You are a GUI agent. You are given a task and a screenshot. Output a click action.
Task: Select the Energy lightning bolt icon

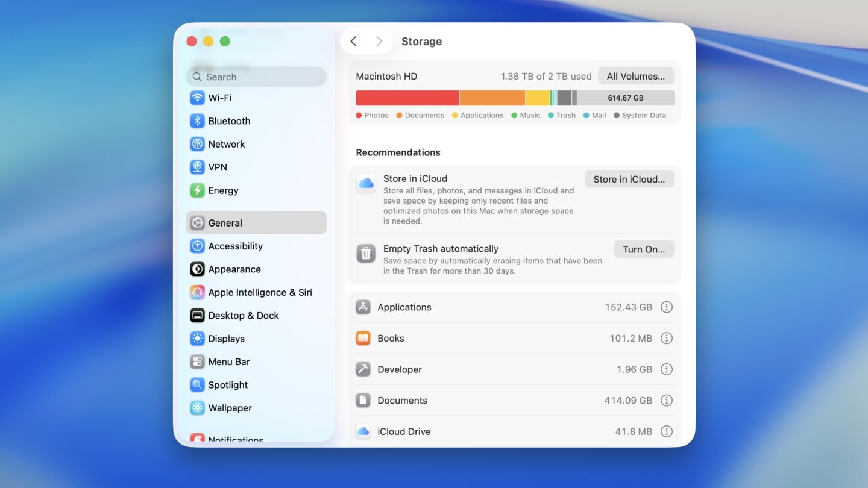tap(197, 190)
